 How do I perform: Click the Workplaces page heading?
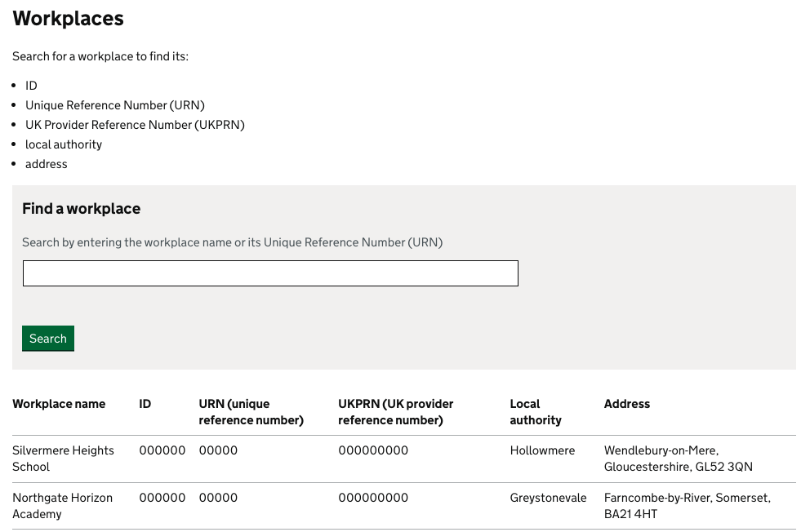[x=68, y=18]
